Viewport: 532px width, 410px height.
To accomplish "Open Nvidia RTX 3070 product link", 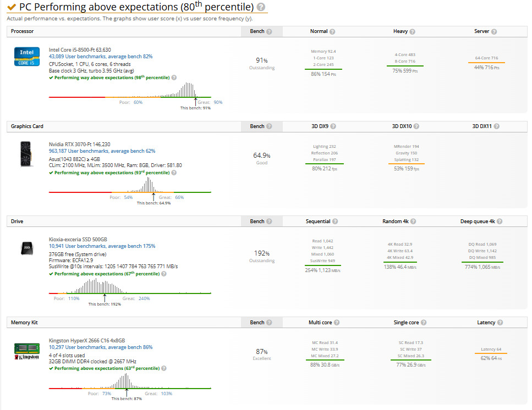I will click(79, 145).
